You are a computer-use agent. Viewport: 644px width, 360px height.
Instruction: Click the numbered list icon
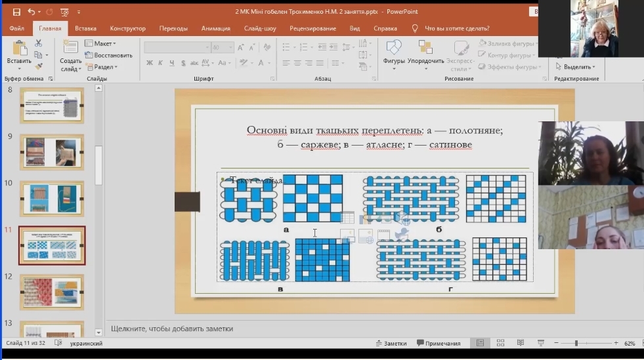pyautogui.click(x=303, y=48)
